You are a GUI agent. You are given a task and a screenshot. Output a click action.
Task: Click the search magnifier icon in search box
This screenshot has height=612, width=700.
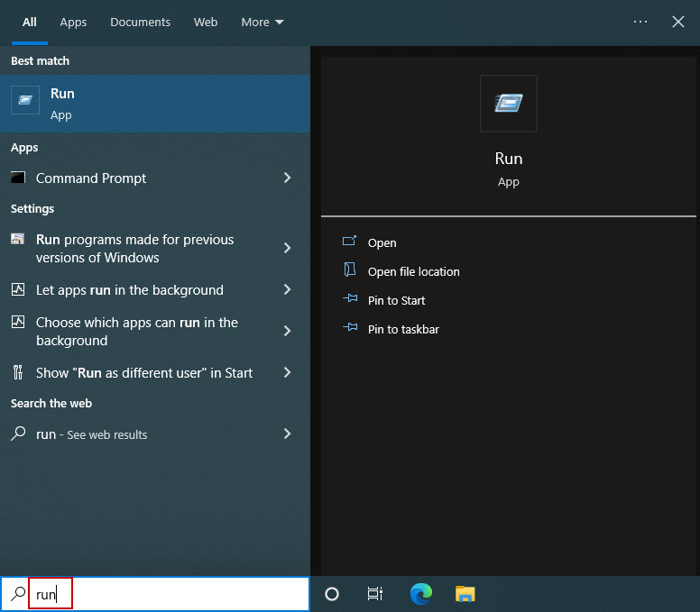[x=18, y=593]
